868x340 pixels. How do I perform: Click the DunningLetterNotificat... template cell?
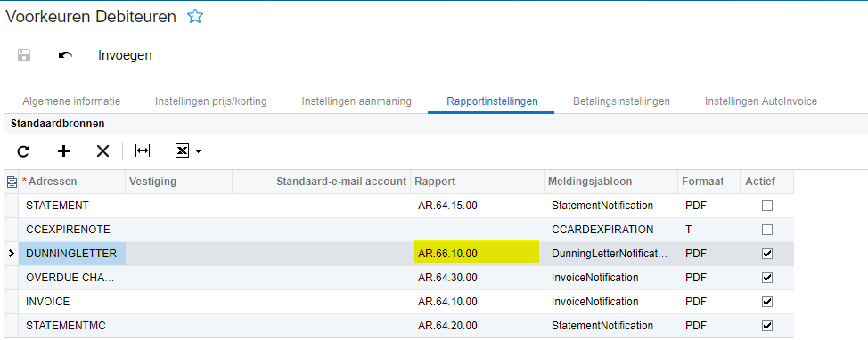(610, 254)
